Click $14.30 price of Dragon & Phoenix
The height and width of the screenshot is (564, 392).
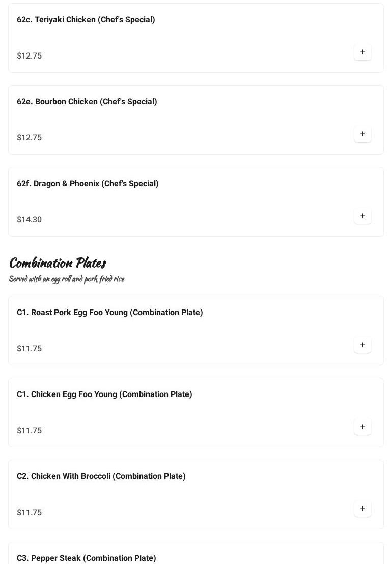coord(30,220)
